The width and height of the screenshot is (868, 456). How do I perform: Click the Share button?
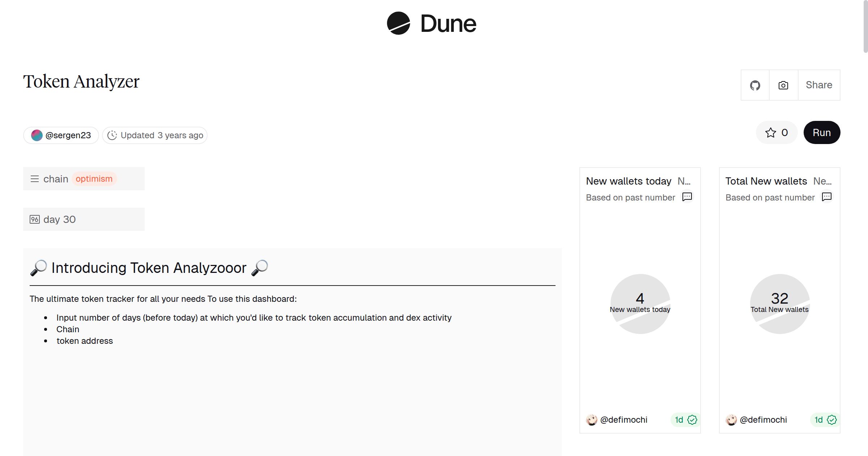(x=819, y=85)
